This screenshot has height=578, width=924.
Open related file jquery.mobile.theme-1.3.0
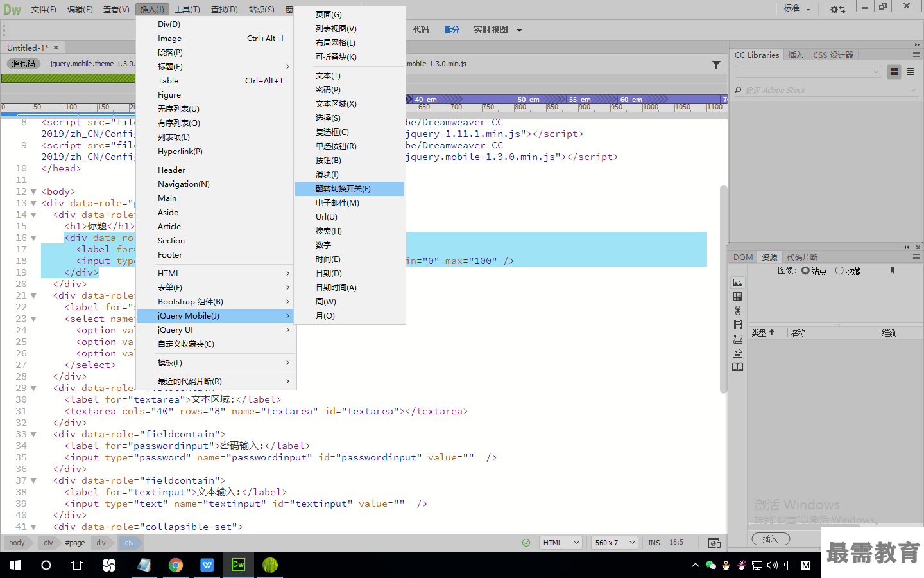click(x=92, y=64)
